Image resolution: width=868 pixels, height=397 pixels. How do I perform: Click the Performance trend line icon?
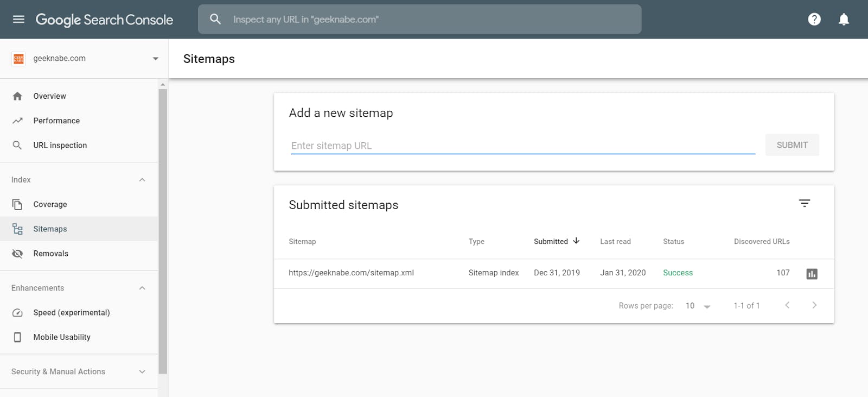coord(17,121)
